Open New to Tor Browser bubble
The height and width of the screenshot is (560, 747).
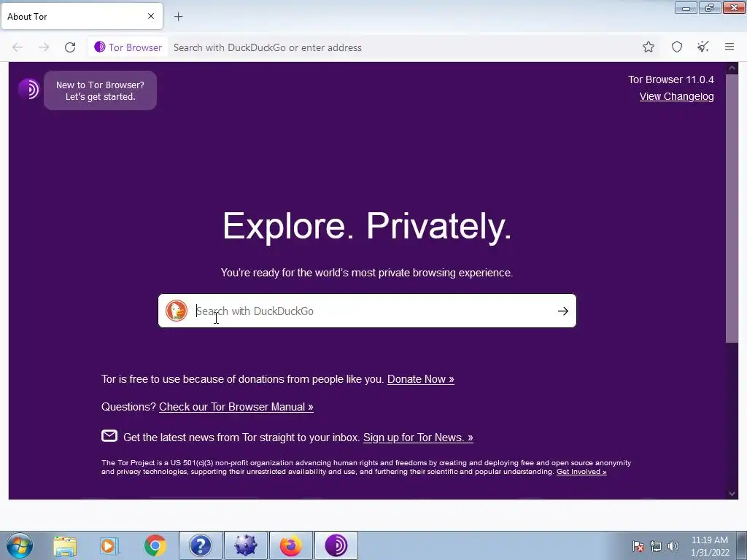100,90
